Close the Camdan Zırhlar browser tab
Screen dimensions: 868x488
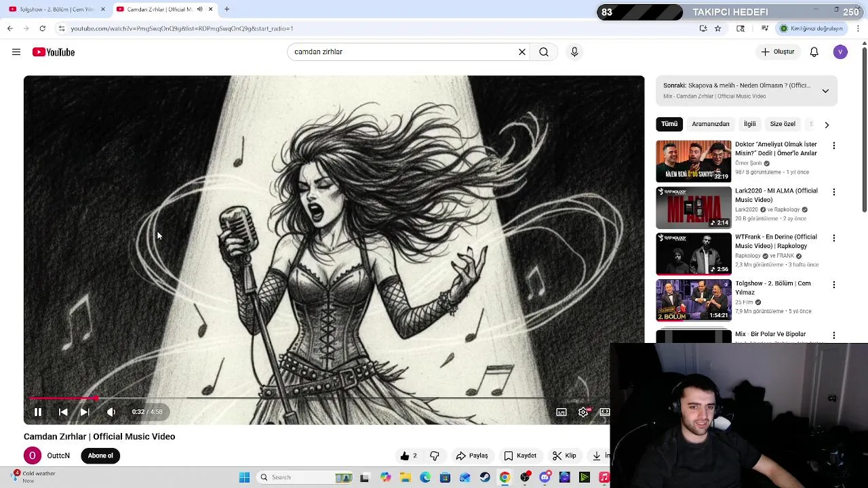coord(210,9)
